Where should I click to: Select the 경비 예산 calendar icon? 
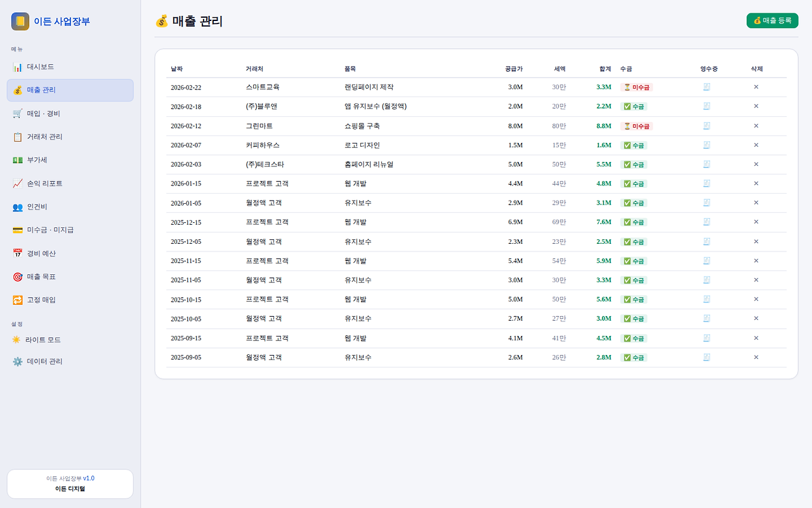click(x=17, y=253)
